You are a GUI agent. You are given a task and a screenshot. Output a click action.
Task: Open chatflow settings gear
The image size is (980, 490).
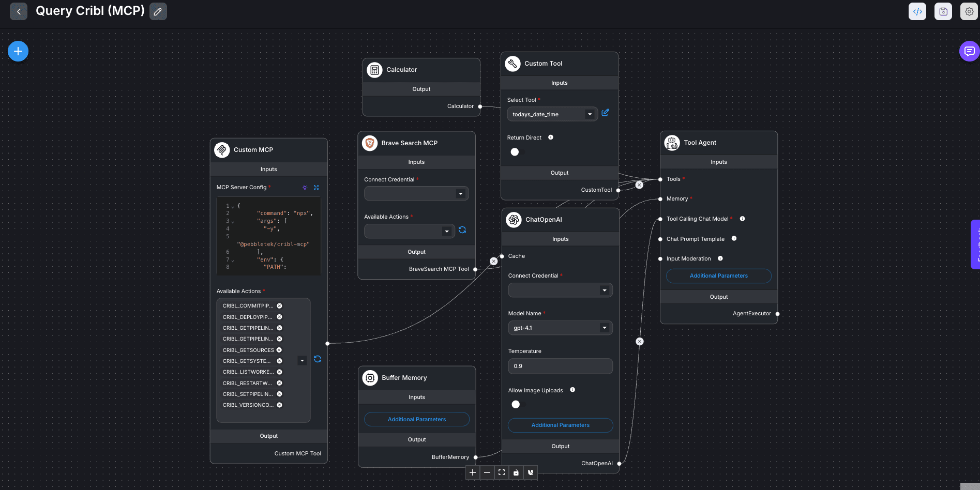tap(969, 11)
